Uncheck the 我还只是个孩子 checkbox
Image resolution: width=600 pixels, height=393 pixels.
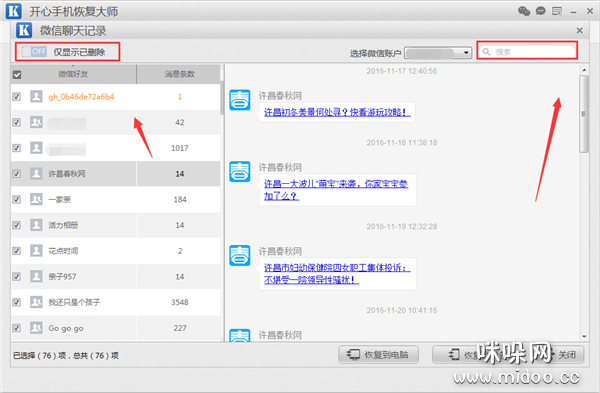16,302
